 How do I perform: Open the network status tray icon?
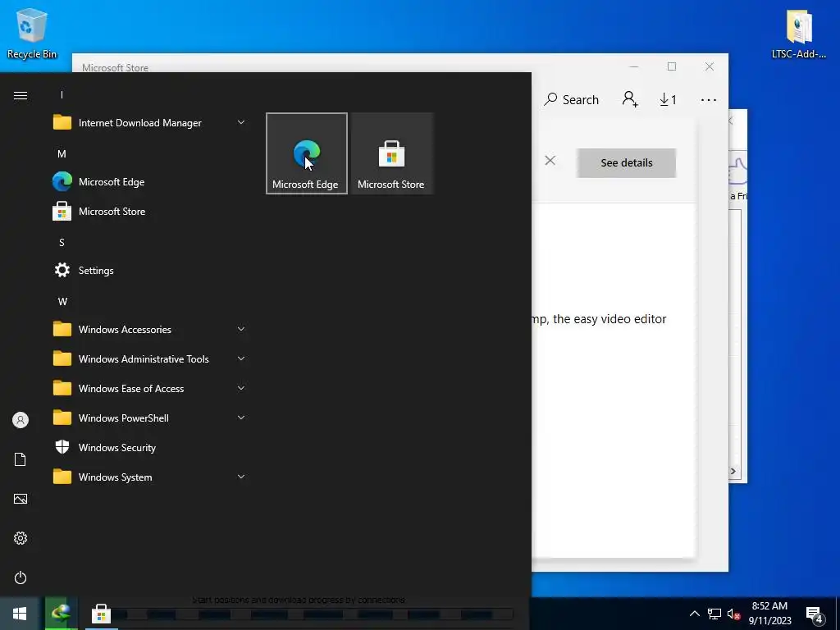pyautogui.click(x=714, y=614)
